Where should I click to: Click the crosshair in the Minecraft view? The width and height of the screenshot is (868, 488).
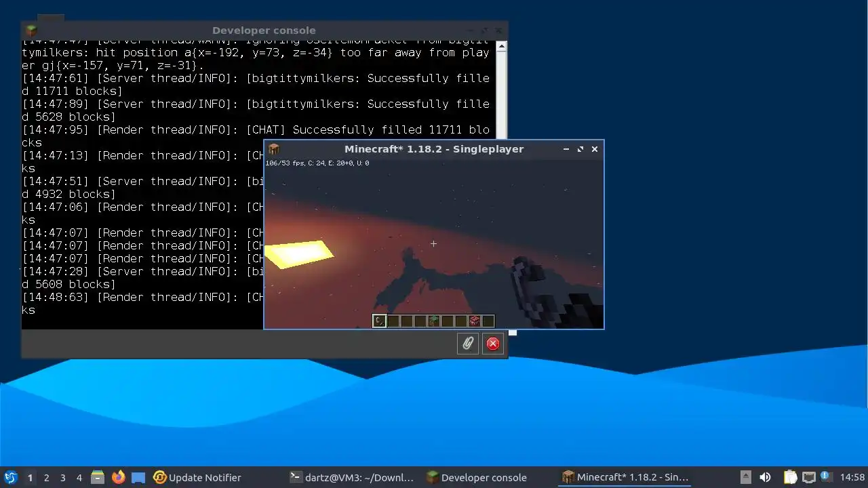[433, 243]
